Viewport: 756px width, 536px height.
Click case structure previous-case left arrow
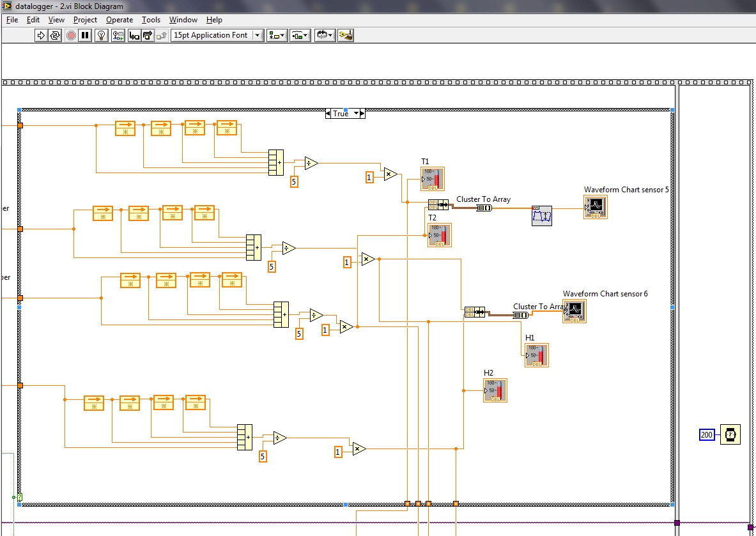pyautogui.click(x=328, y=114)
